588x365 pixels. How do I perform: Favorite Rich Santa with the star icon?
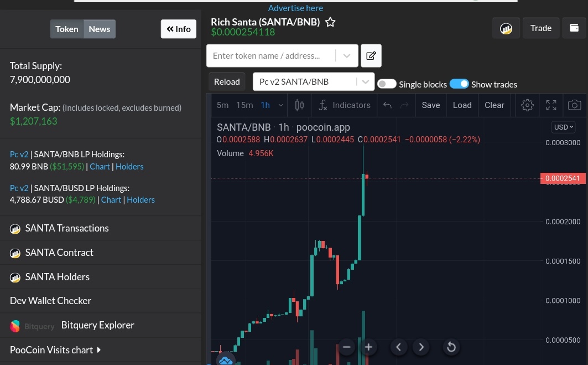click(330, 22)
